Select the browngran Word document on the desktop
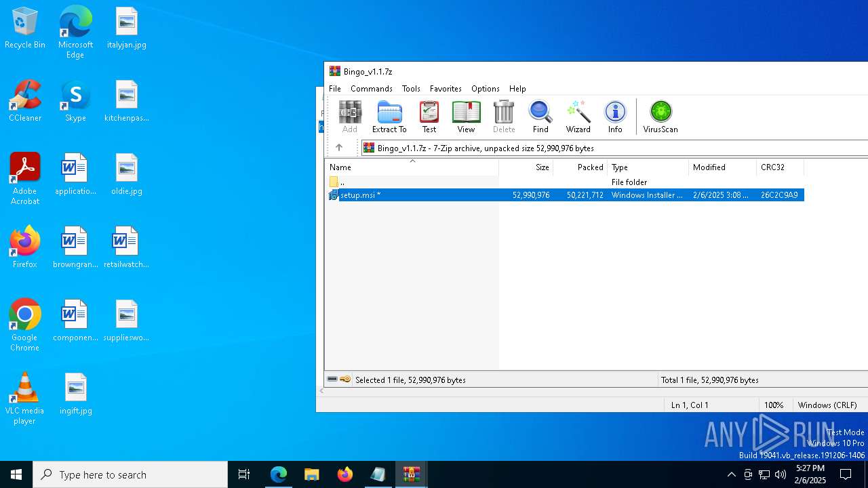Image resolution: width=868 pixels, height=488 pixels. 75,247
